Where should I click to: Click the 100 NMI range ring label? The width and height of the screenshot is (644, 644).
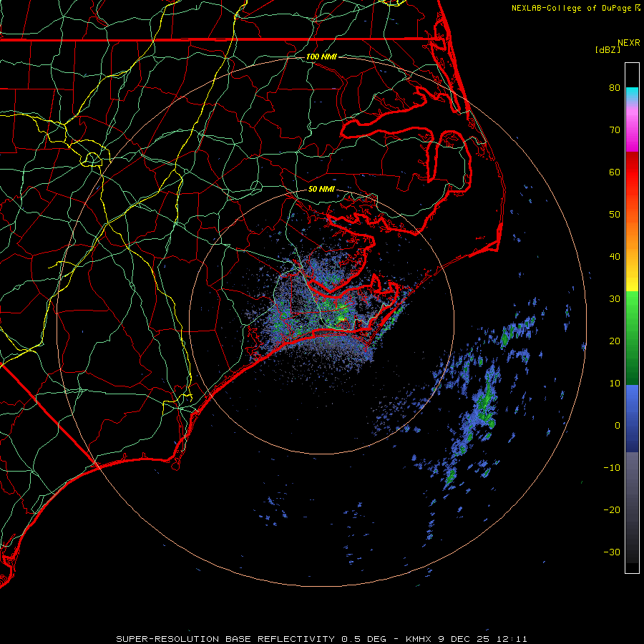(321, 57)
